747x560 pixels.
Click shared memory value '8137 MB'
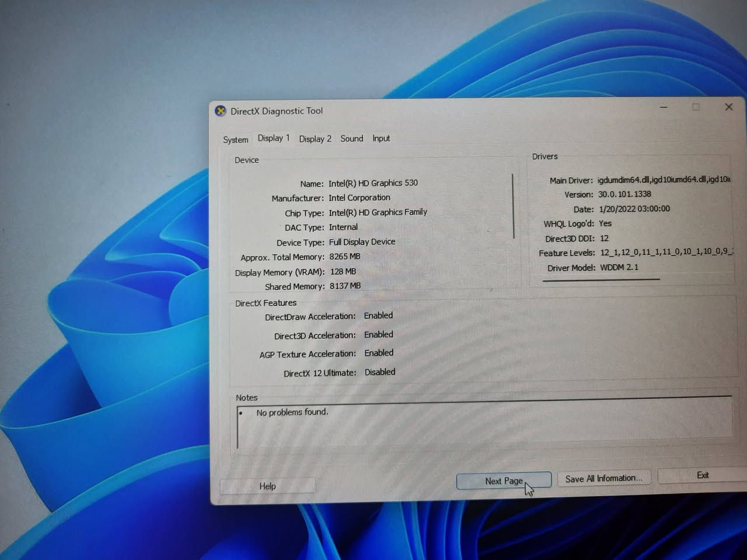tap(345, 286)
